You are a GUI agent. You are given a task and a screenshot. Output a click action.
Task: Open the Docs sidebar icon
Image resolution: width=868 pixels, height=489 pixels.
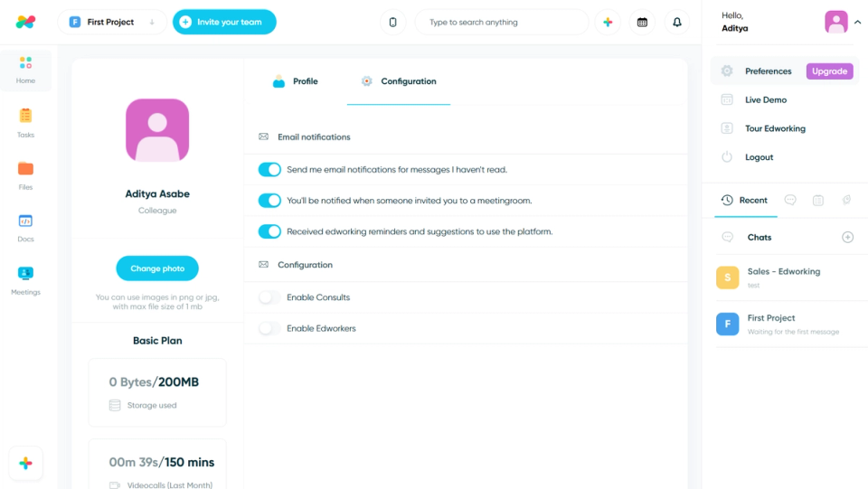coord(25,221)
